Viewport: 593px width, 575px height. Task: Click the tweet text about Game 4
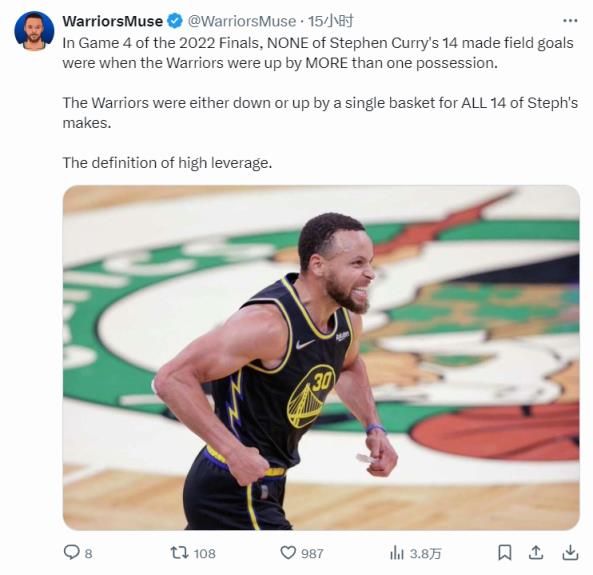tap(320, 53)
